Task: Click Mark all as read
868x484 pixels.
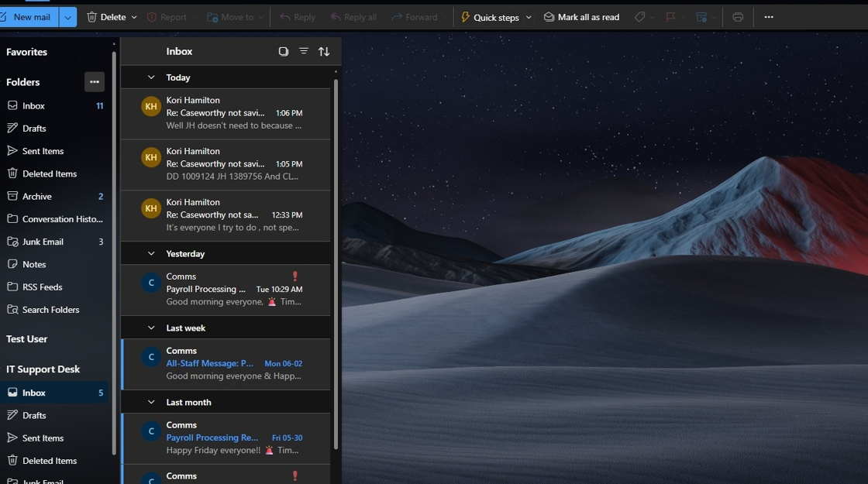Action: click(581, 17)
